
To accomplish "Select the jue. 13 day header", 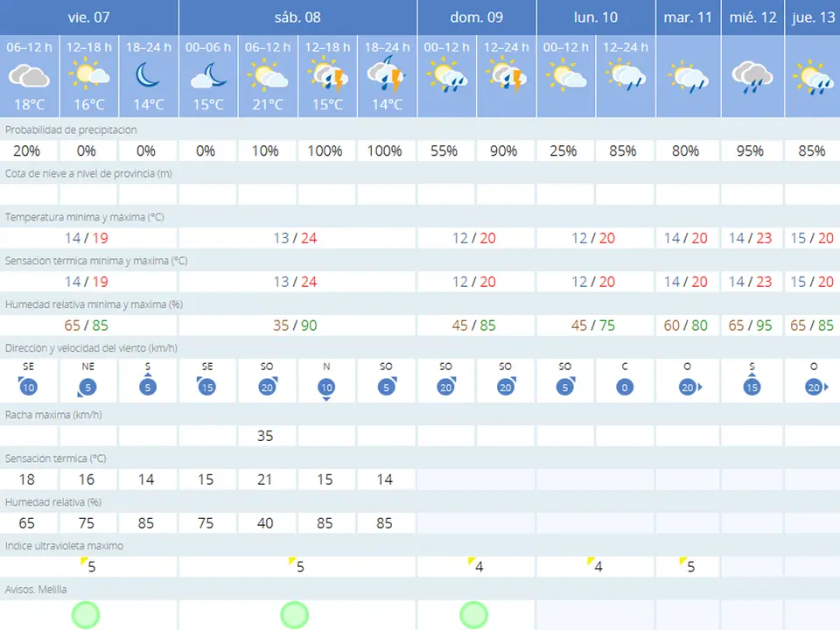I will click(813, 17).
